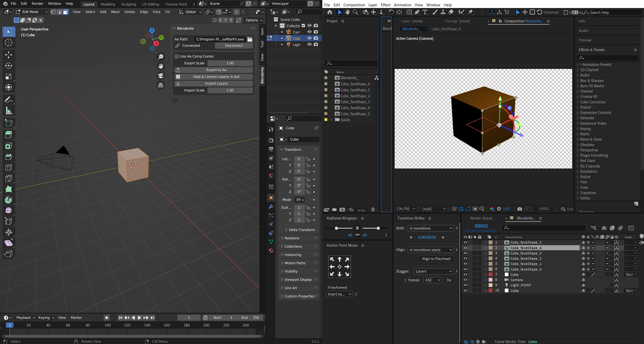Open Shift In transitions dropdown
Screen dimensions: 644x344
[x=431, y=228]
